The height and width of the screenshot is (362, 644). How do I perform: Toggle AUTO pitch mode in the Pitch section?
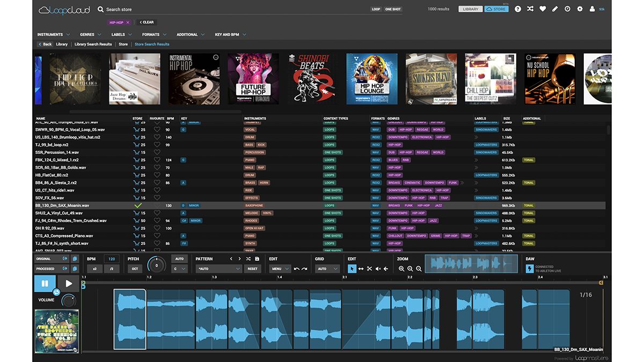[180, 258]
